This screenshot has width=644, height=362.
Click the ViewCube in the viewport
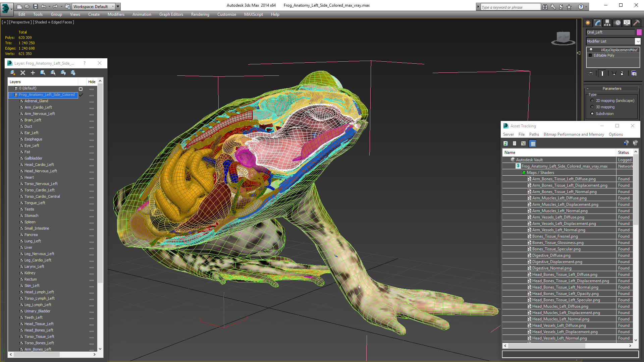point(563,38)
